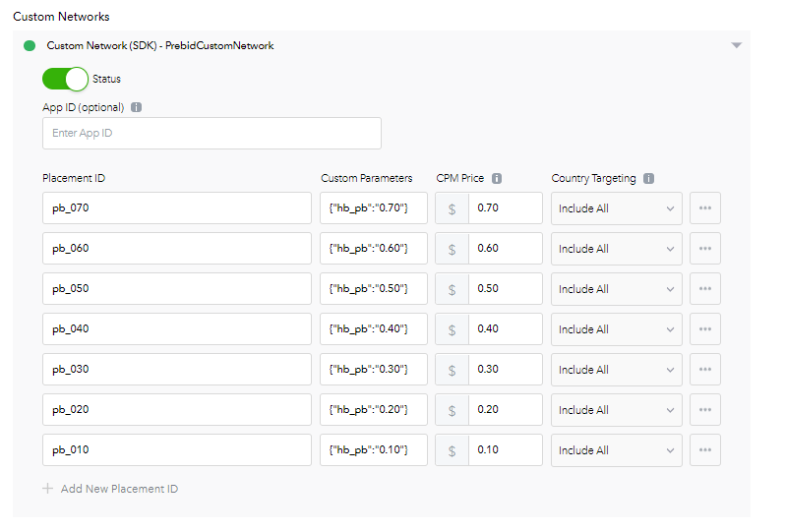The width and height of the screenshot is (785, 532).
Task: Click the Custom Network PrebidCustomNetwork header title
Action: click(x=160, y=45)
